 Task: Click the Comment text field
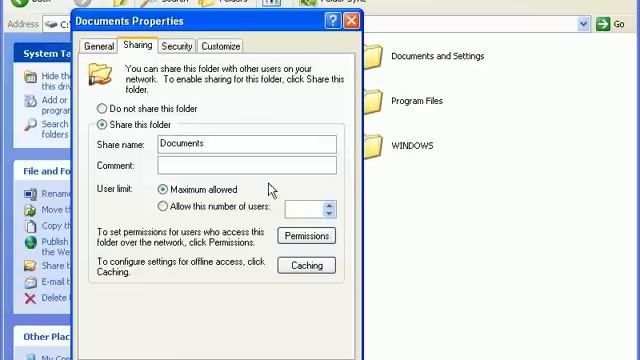(247, 165)
